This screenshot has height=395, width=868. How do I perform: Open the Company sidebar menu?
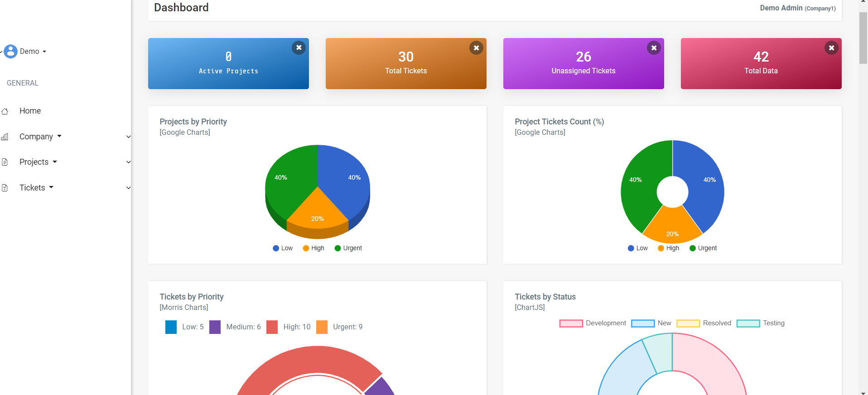tap(40, 137)
